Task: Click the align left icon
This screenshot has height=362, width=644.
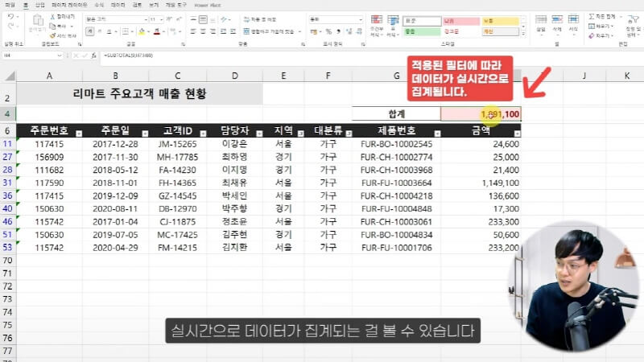Action: pos(193,31)
